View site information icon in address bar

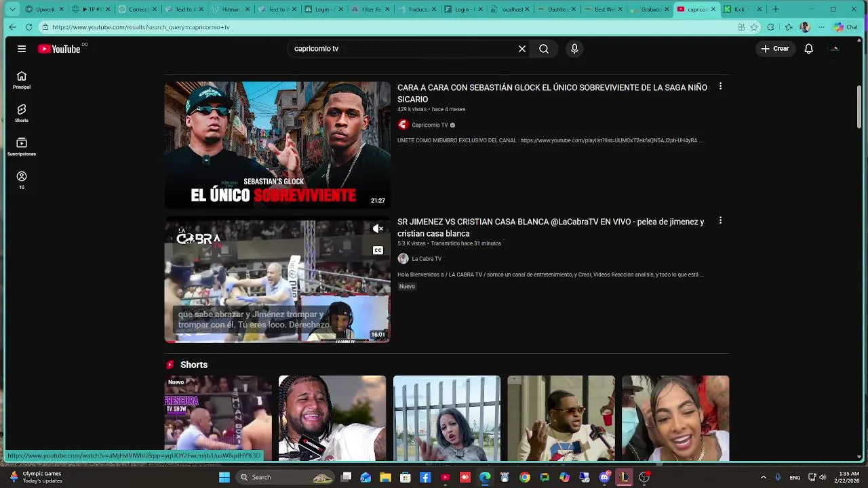point(45,27)
